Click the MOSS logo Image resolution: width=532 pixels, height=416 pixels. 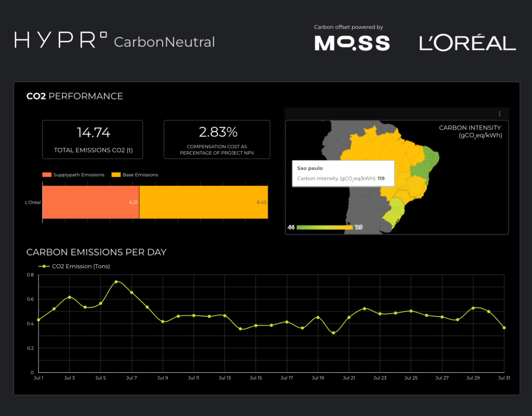click(352, 43)
